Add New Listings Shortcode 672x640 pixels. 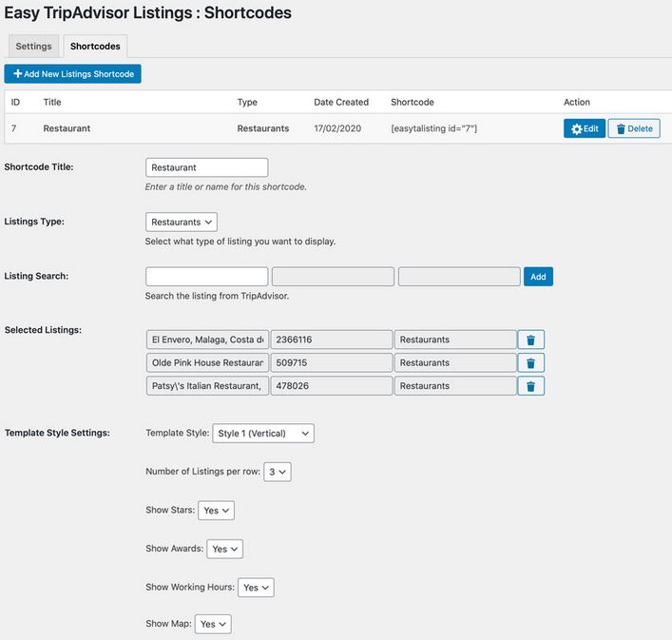pyautogui.click(x=72, y=74)
